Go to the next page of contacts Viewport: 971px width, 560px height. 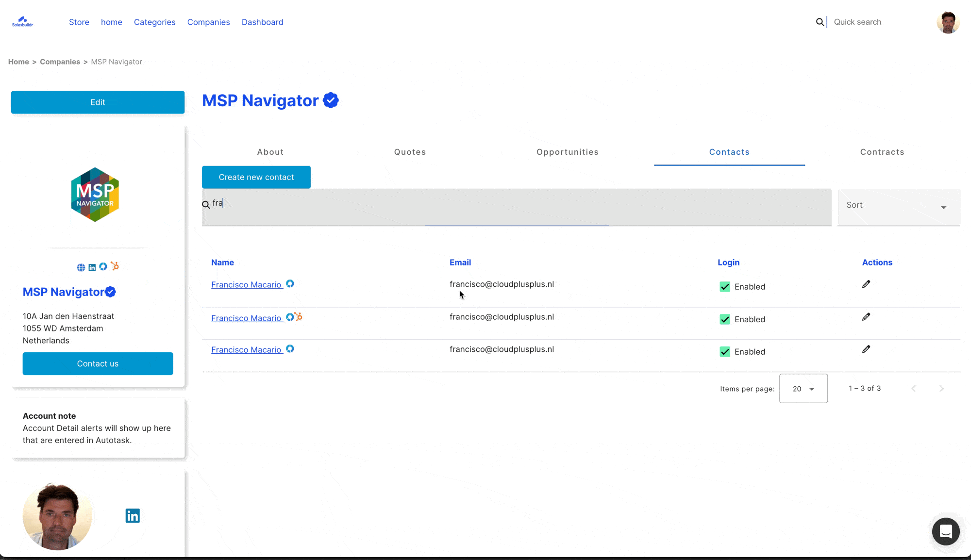941,389
